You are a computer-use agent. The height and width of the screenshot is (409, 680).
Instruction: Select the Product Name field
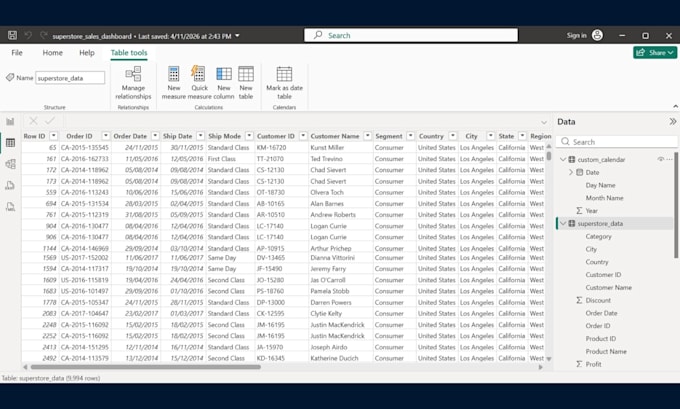click(x=606, y=351)
